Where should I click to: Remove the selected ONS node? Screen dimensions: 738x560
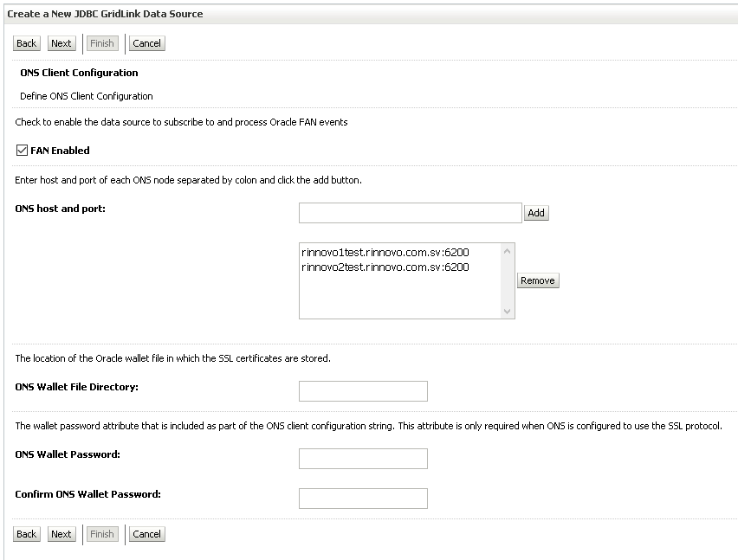pos(538,280)
